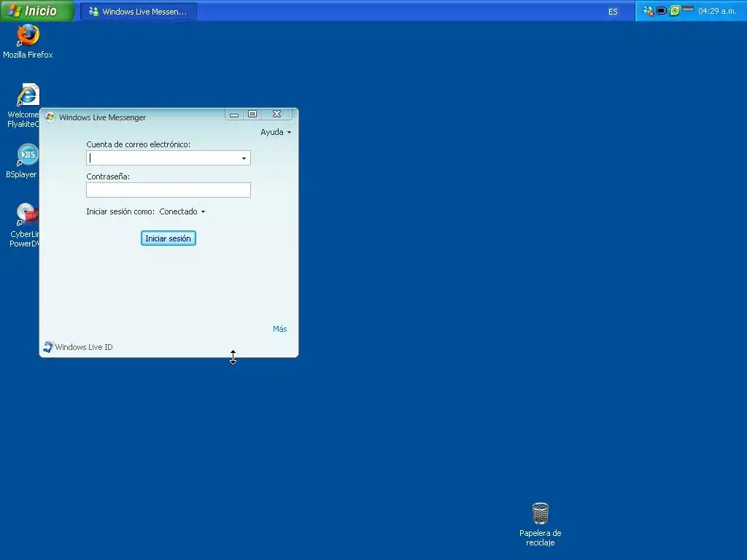Click the Messenger signed-out tray icon
This screenshot has width=747, height=560.
649,11
